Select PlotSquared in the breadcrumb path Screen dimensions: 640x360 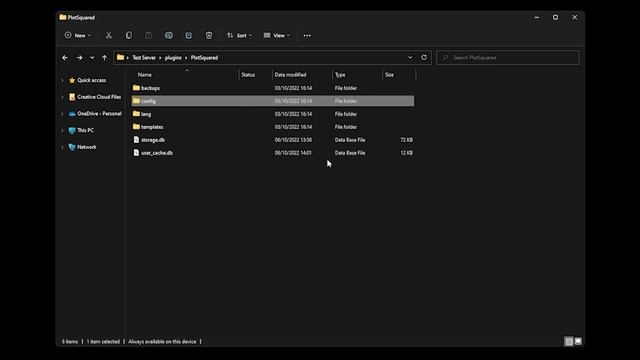click(x=204, y=58)
